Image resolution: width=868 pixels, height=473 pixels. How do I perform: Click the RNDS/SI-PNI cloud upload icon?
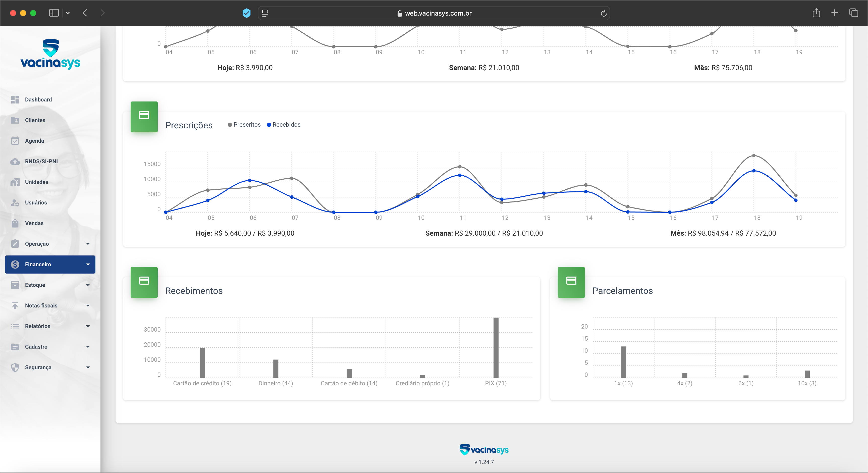[x=15, y=161]
